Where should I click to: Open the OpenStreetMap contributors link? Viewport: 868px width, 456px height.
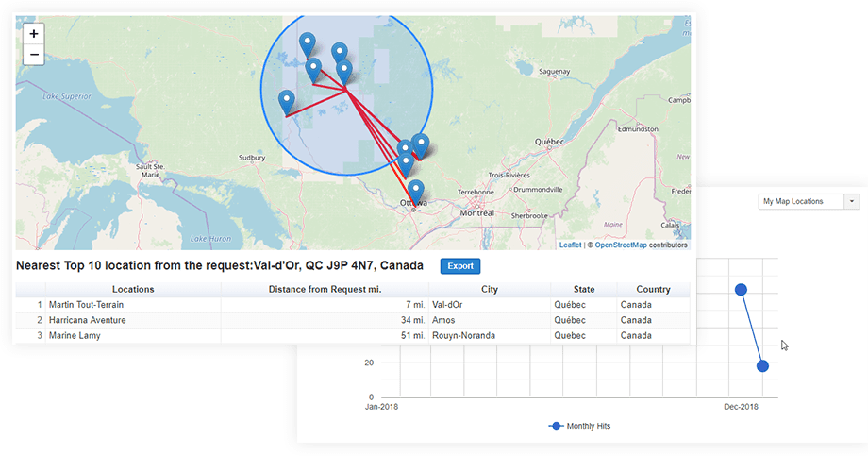[620, 245]
